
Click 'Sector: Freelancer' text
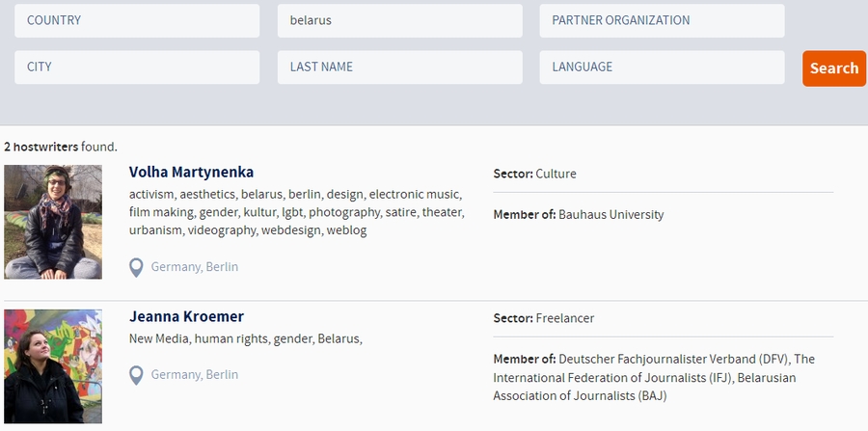pos(544,318)
